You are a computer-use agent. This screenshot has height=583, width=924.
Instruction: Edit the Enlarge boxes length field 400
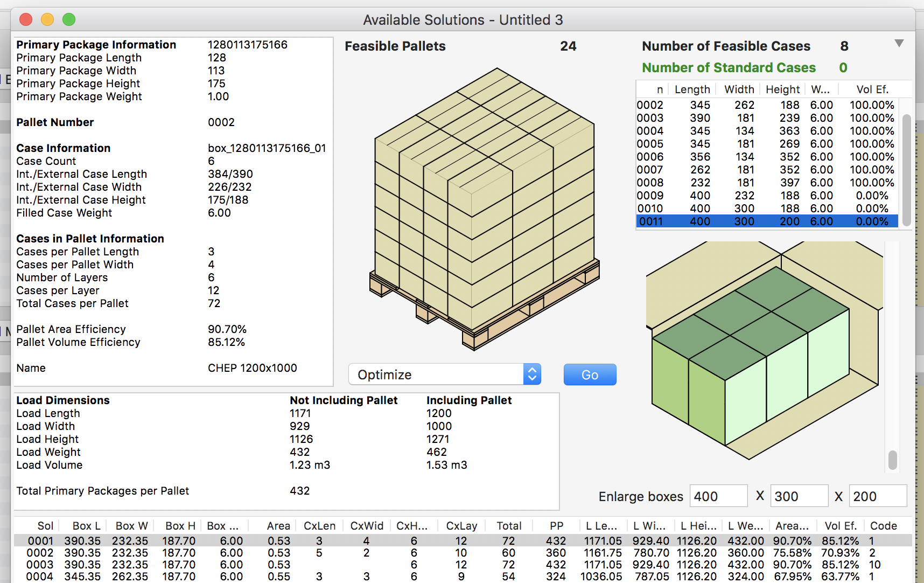click(x=718, y=496)
